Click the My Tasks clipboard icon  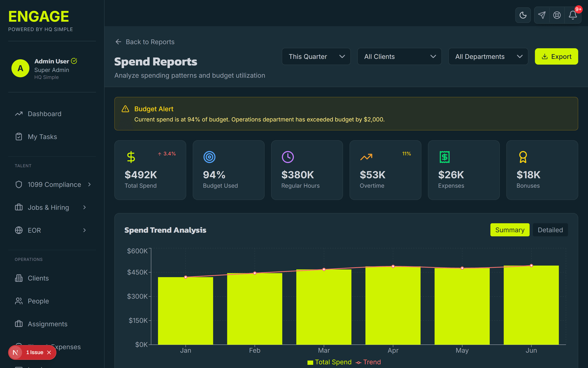19,137
